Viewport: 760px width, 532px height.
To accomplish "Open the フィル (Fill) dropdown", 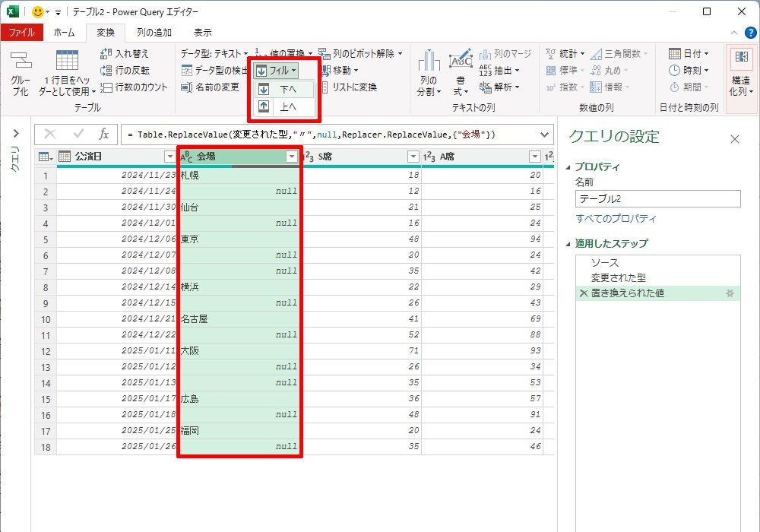I will click(276, 71).
